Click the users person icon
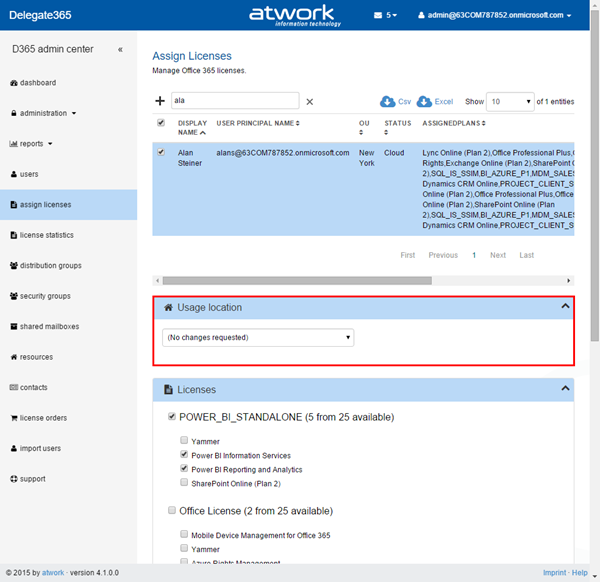Image resolution: width=600 pixels, height=582 pixels. tap(14, 174)
